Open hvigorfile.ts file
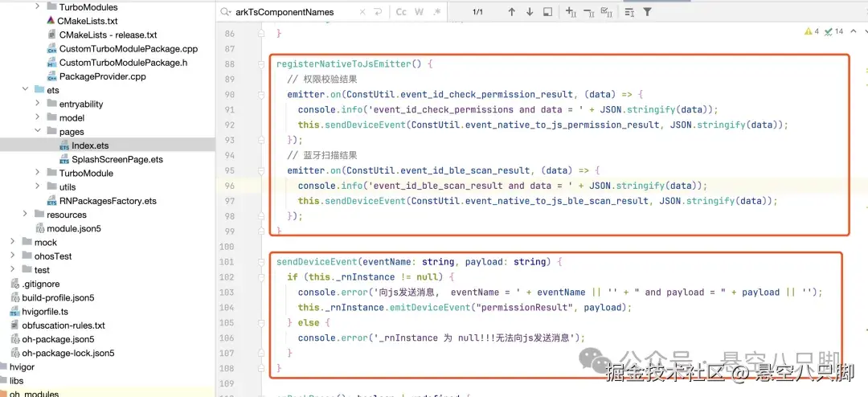The width and height of the screenshot is (868, 397). click(45, 312)
